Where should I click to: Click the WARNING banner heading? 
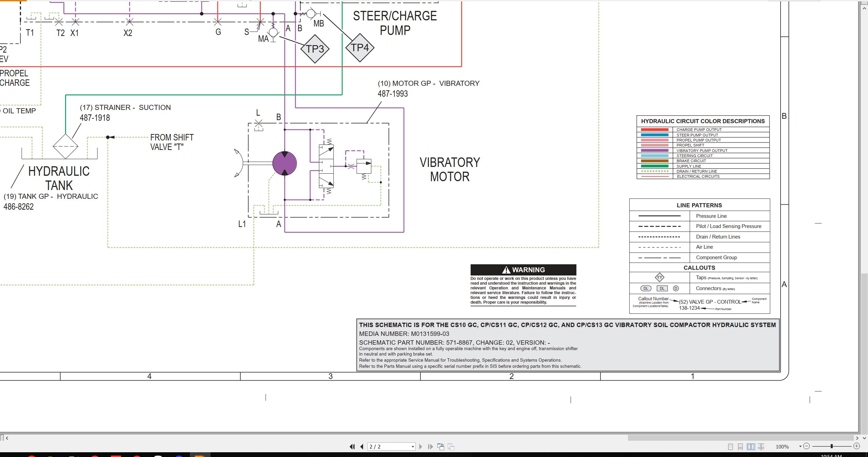(x=523, y=270)
